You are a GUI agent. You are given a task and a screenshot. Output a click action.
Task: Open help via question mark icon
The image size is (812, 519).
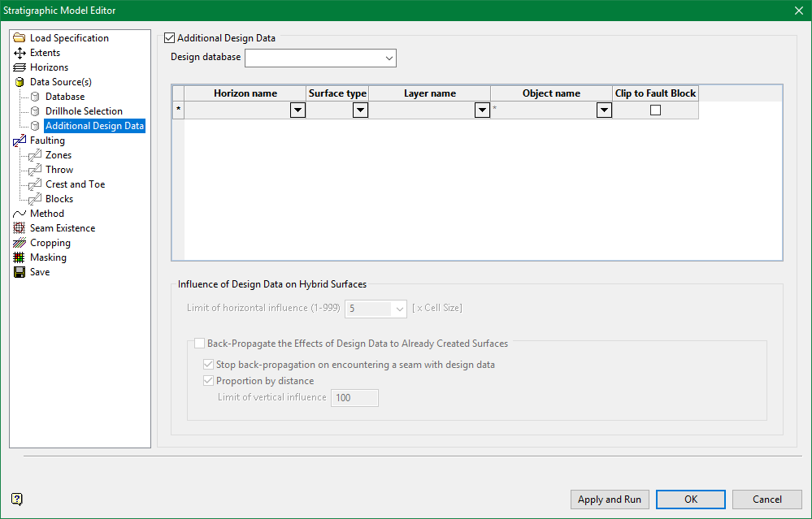(x=17, y=499)
